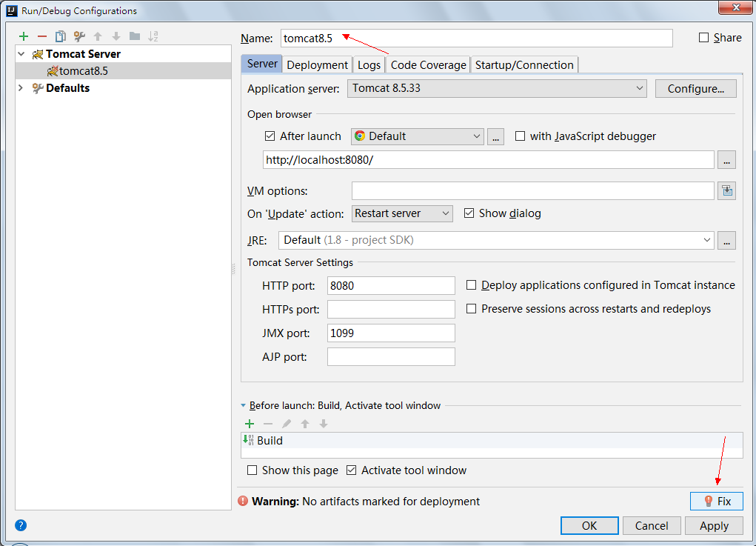
Task: Click the localhost URL input field
Action: tap(489, 160)
